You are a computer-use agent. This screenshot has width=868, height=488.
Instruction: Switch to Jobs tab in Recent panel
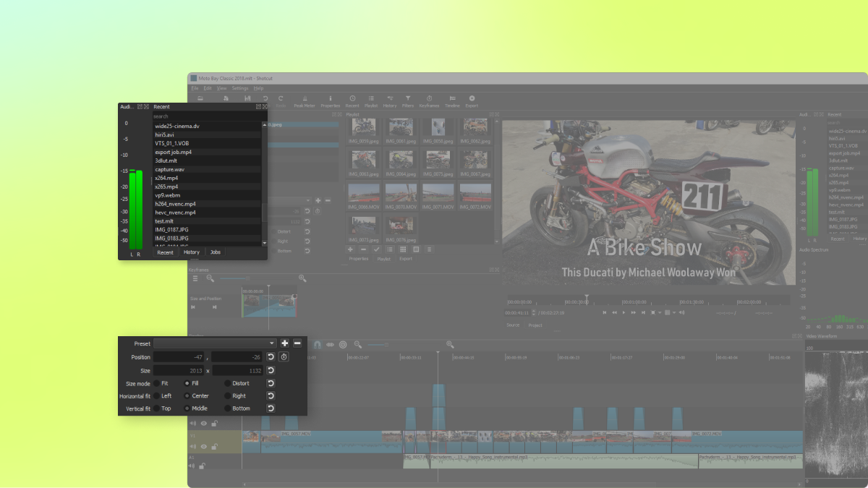[x=216, y=252]
